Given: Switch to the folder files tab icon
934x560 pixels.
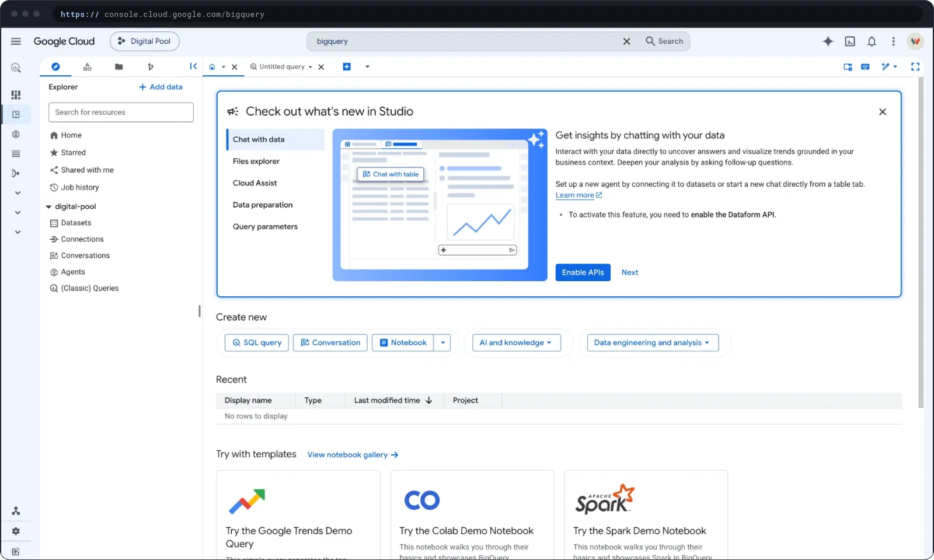Looking at the screenshot, I should 119,67.
